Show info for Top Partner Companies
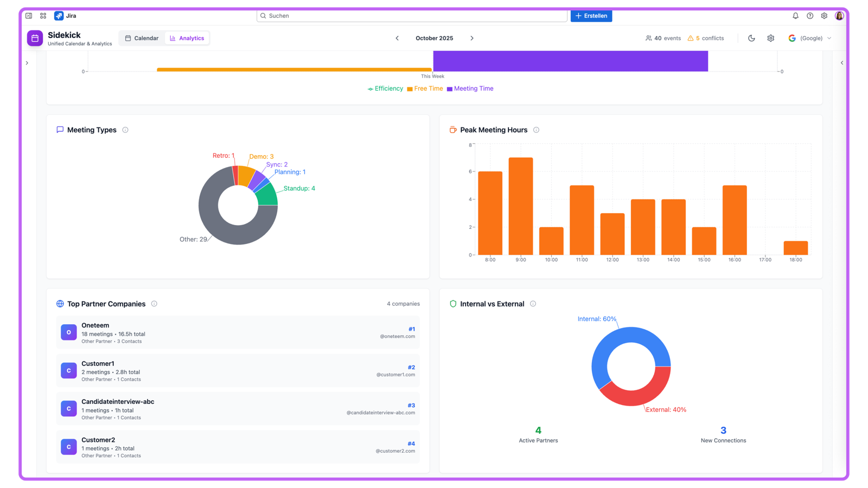Image resolution: width=868 pixels, height=488 pixels. click(154, 304)
